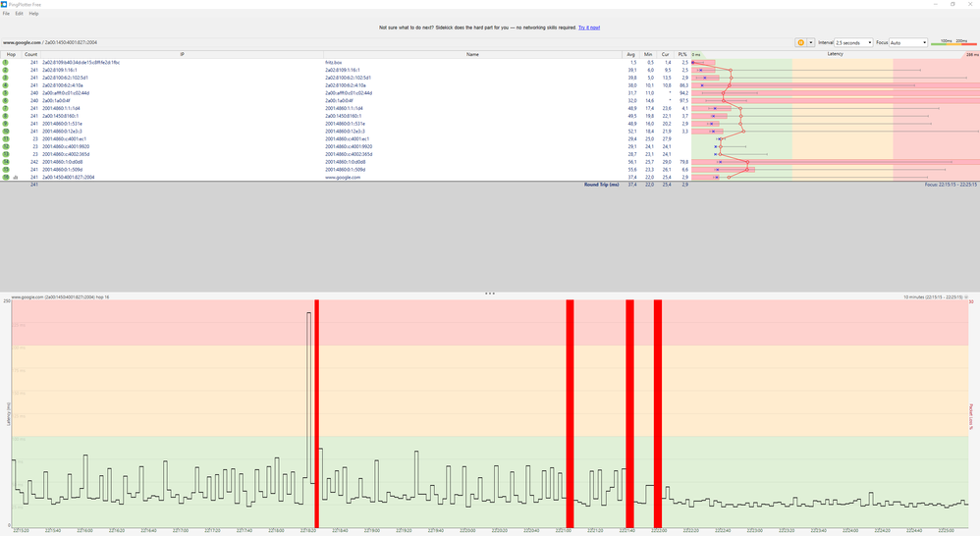The width and height of the screenshot is (980, 536).
Task: Click the Min column header
Action: [648, 54]
